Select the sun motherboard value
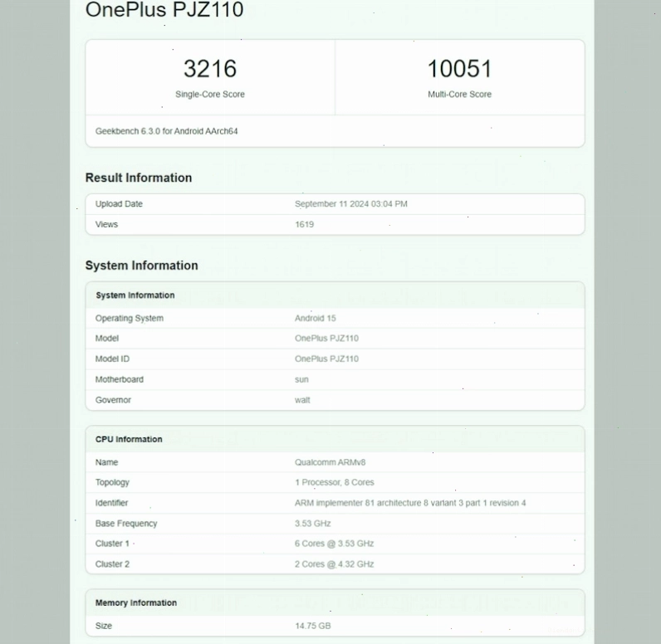Image resolution: width=661 pixels, height=644 pixels. tap(301, 379)
